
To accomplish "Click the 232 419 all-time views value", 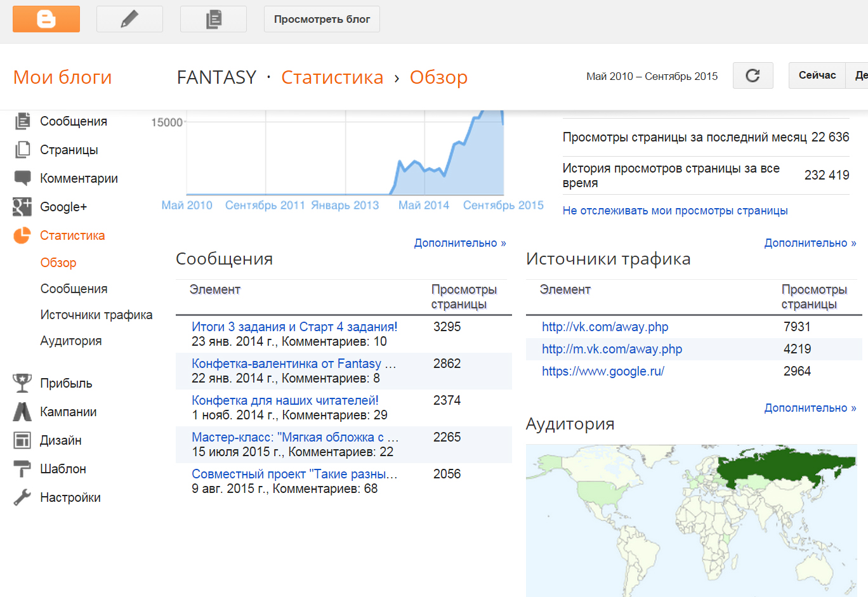I will (x=827, y=175).
